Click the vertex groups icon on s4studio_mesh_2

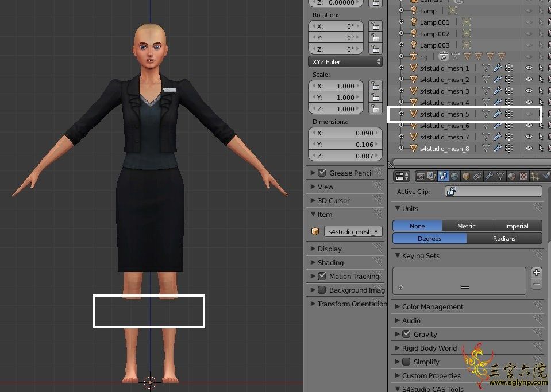tap(508, 79)
